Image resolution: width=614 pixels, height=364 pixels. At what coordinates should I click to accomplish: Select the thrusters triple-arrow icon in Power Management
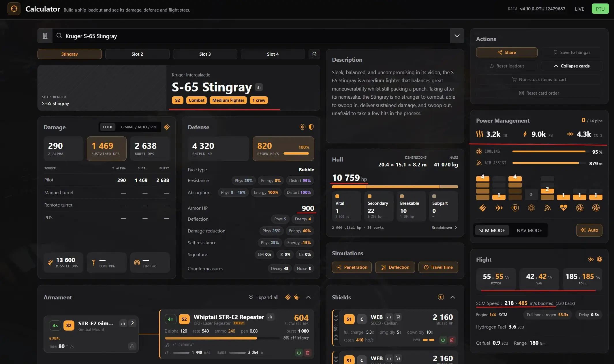(499, 208)
